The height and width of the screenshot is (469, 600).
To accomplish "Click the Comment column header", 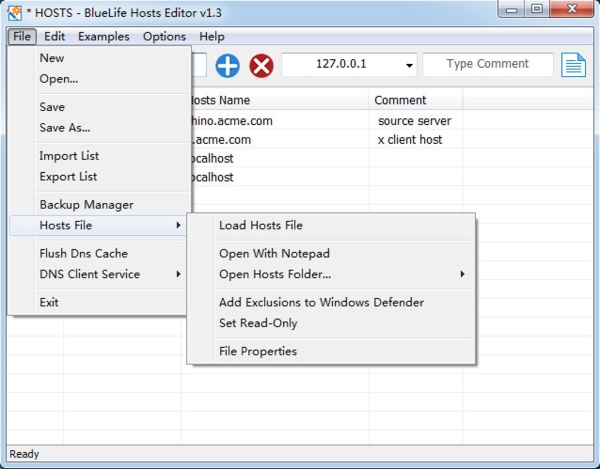I will coord(416,100).
